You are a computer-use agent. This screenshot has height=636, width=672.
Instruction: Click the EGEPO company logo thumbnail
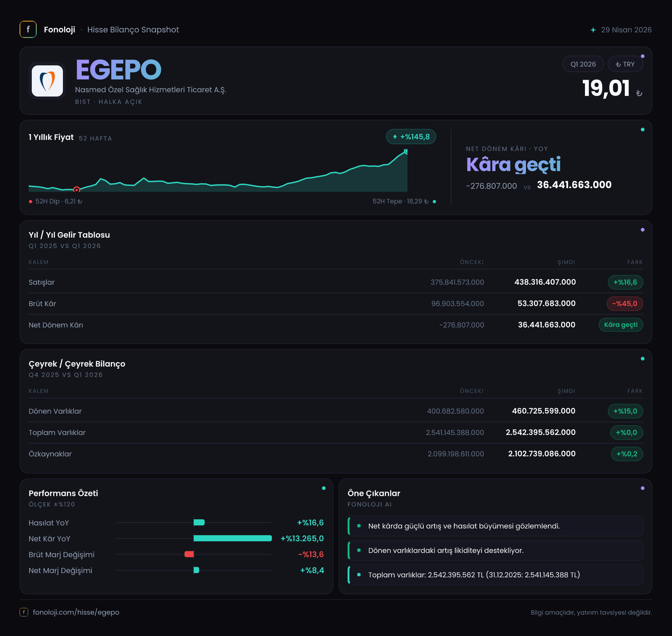click(x=47, y=81)
